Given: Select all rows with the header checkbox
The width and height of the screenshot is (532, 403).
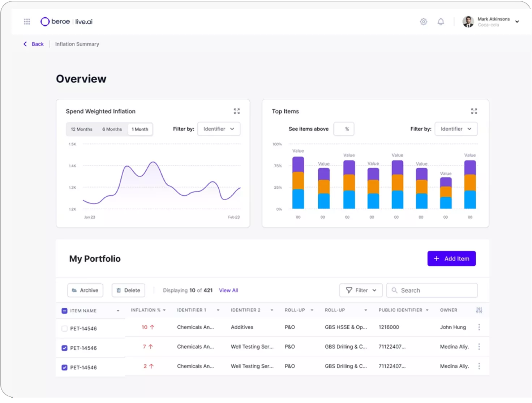Looking at the screenshot, I should [x=64, y=310].
